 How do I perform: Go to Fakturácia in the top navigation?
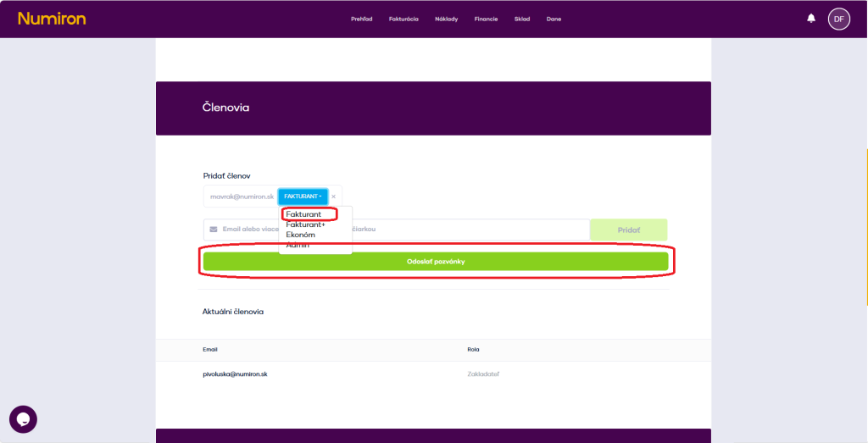pyautogui.click(x=403, y=19)
